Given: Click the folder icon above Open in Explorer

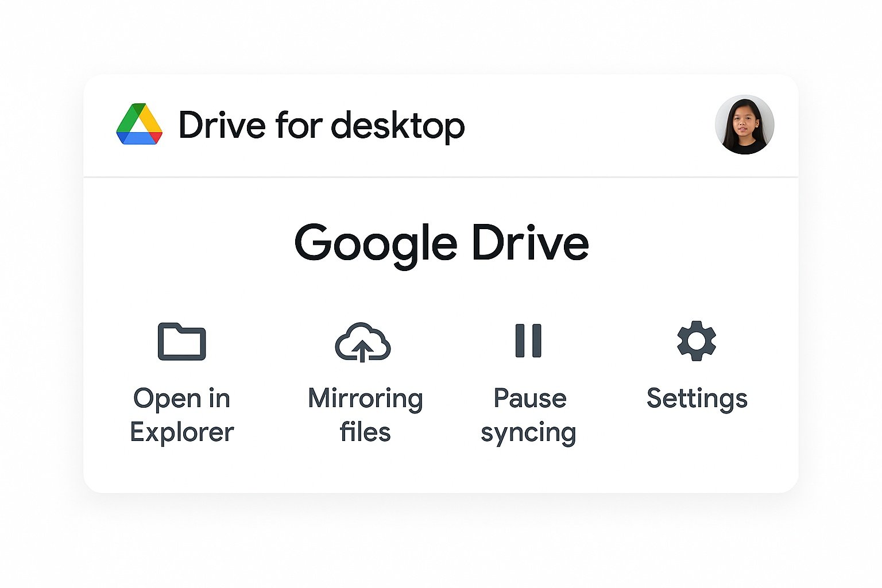Looking at the screenshot, I should (181, 343).
